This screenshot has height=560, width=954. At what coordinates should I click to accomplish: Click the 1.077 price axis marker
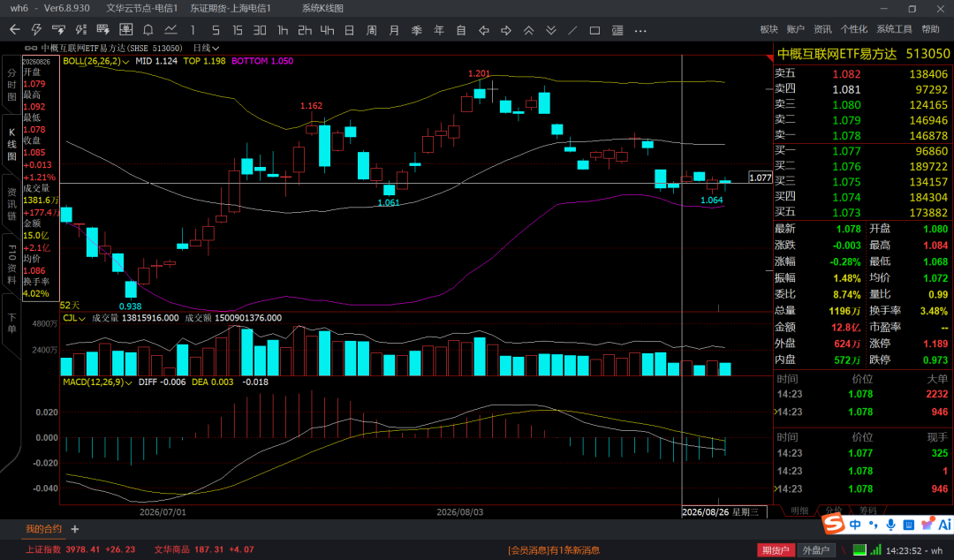coord(761,178)
